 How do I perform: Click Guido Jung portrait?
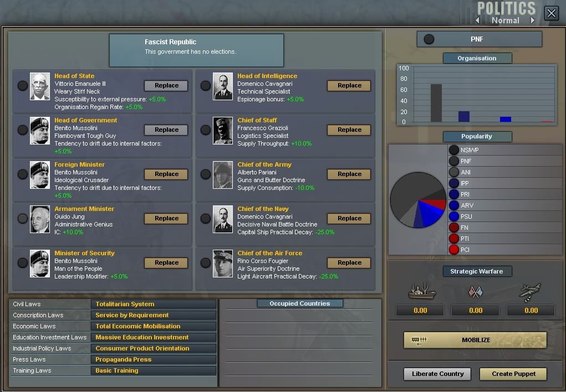[40, 219]
